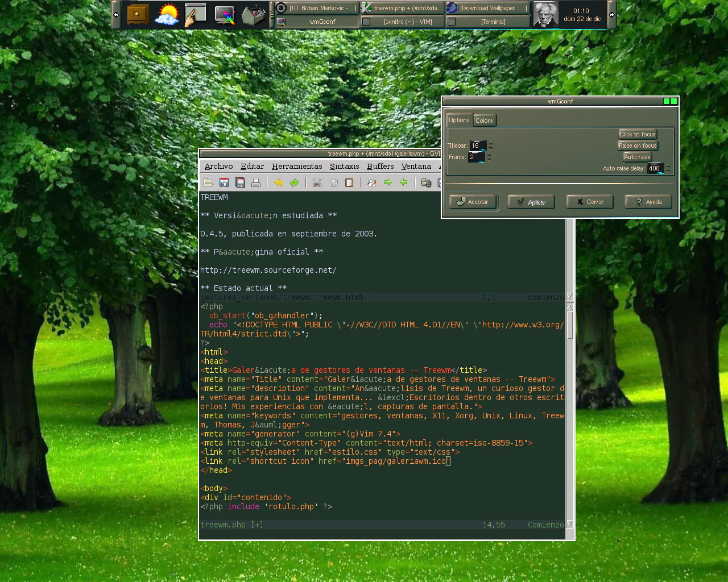This screenshot has width=728, height=582.
Task: Open the Sintaxis menu
Action: coord(344,166)
